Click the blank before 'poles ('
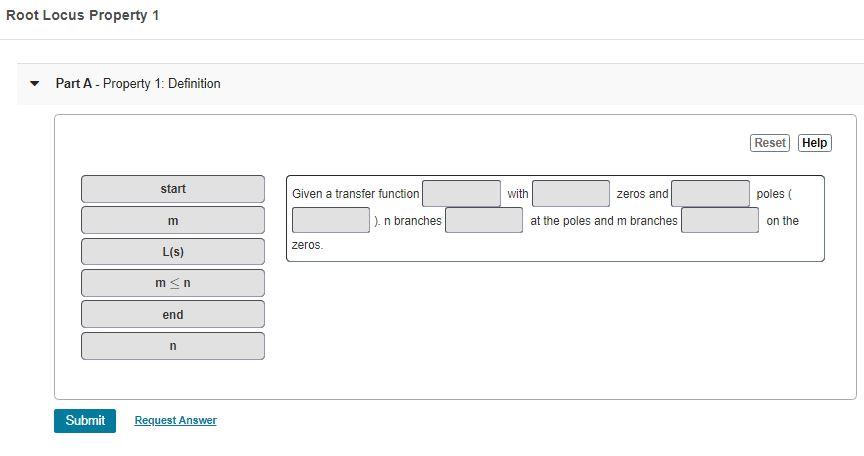This screenshot has width=864, height=456. click(x=710, y=194)
